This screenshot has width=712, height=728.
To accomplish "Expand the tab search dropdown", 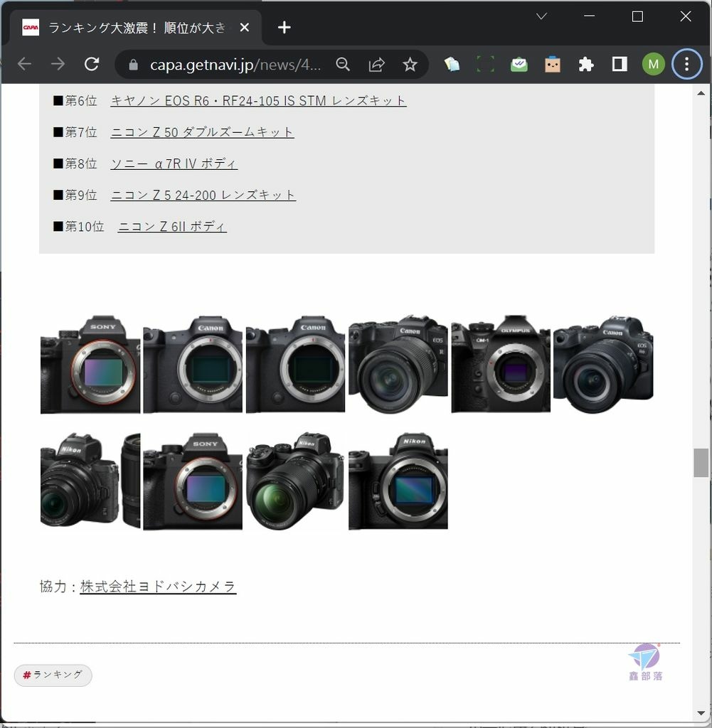I will coord(541,17).
